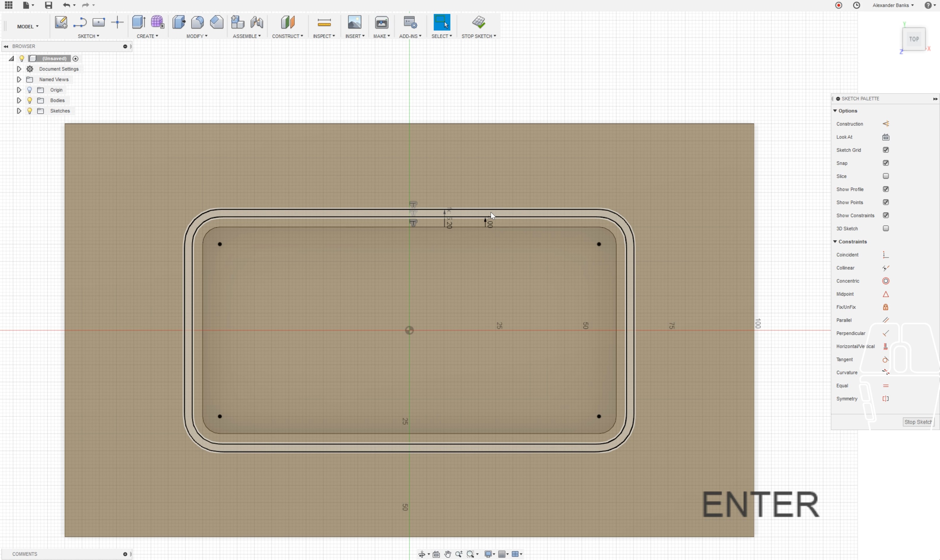This screenshot has width=940, height=560.
Task: Open the MODIFY menu
Action: tap(197, 36)
